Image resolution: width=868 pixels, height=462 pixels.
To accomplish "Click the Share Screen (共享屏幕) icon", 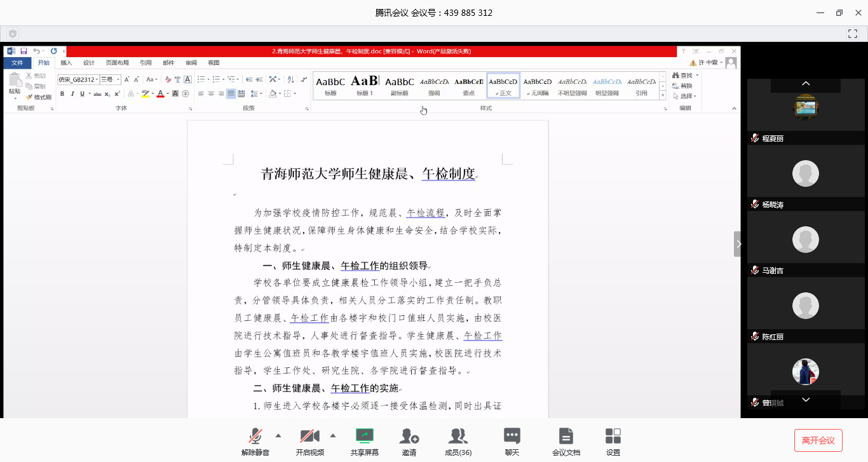I will tap(364, 436).
